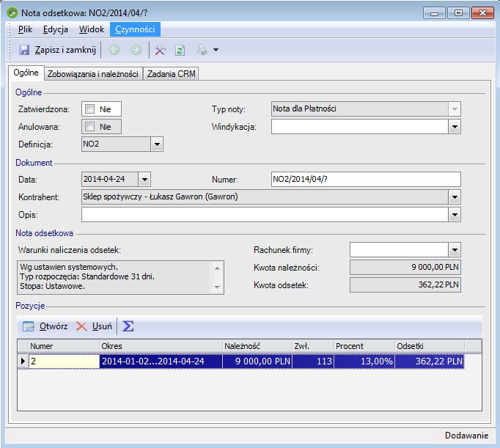
Task: Click the Numer document number field
Action: [x=366, y=179]
